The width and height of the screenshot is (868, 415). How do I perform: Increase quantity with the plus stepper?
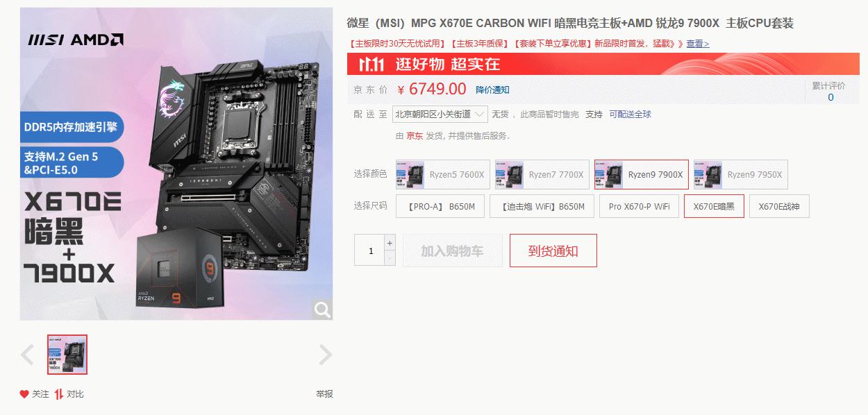pos(390,243)
